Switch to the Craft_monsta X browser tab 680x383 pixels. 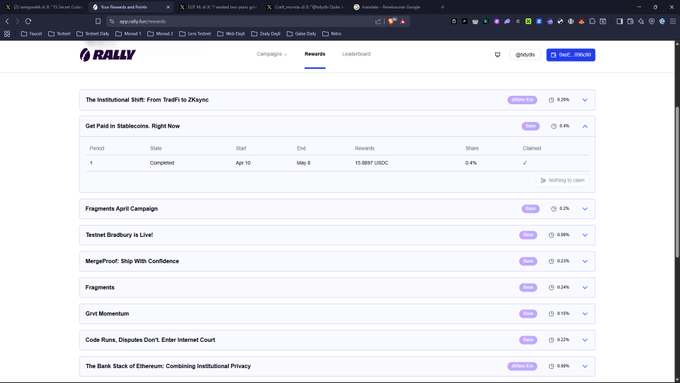pyautogui.click(x=305, y=7)
